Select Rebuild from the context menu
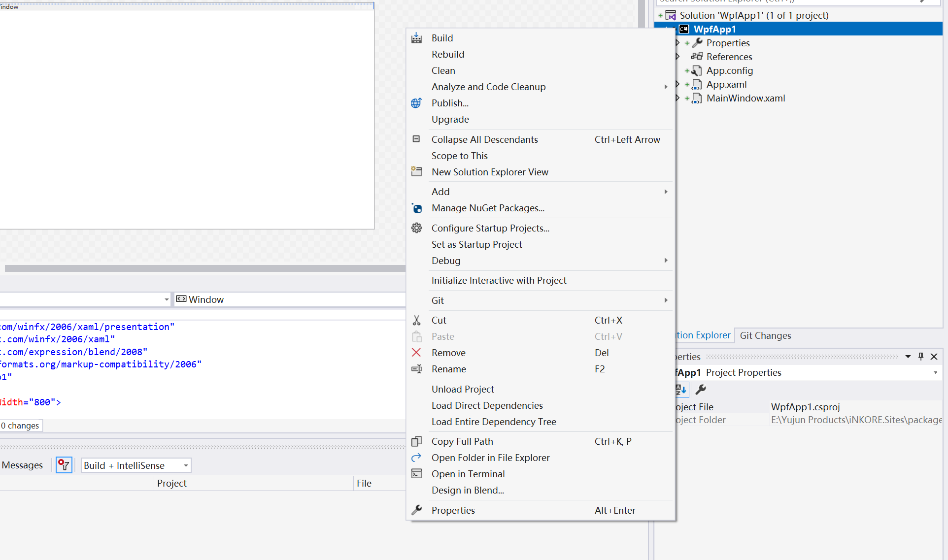948x560 pixels. tap(540, 54)
